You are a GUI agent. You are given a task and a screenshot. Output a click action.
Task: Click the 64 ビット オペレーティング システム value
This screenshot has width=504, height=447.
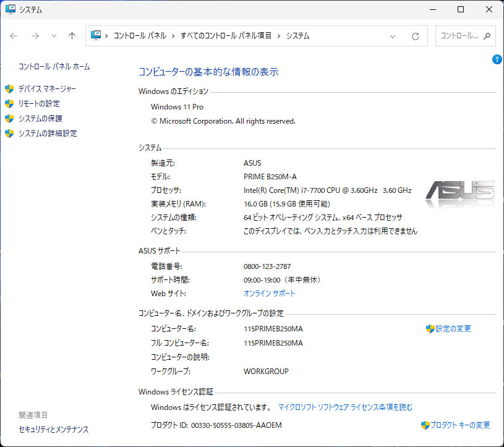click(x=323, y=217)
